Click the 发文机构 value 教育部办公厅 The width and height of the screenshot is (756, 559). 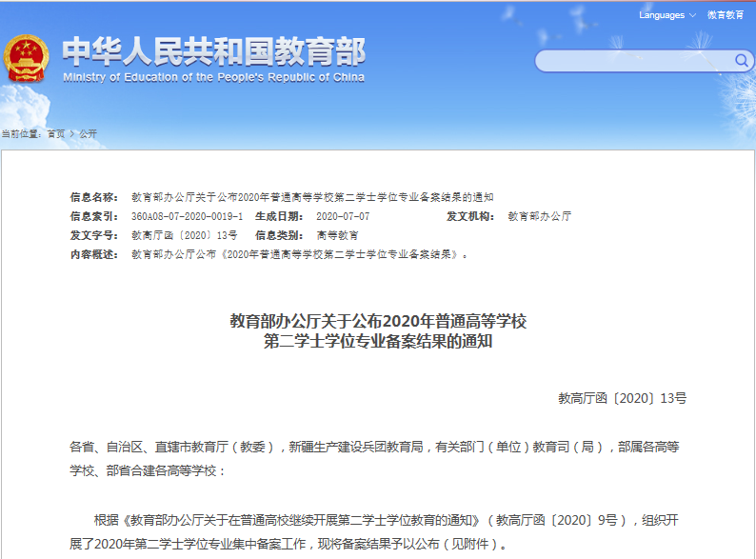tap(539, 216)
